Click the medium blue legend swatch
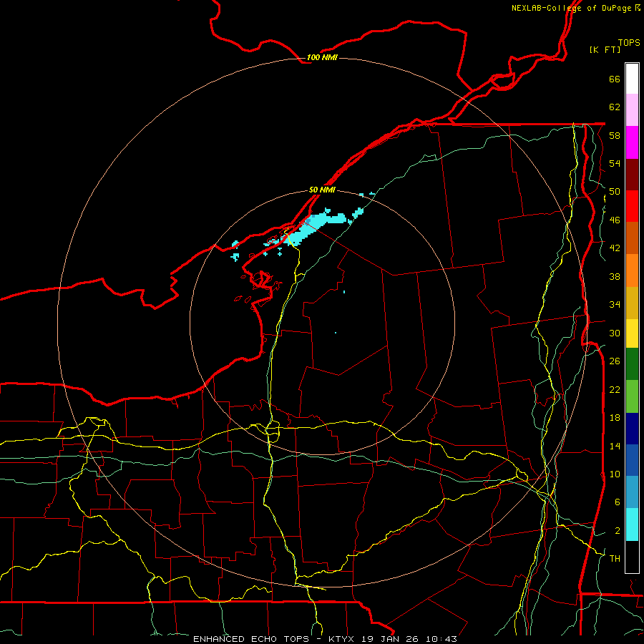Viewport: 644px width, 644px height. 632,460
